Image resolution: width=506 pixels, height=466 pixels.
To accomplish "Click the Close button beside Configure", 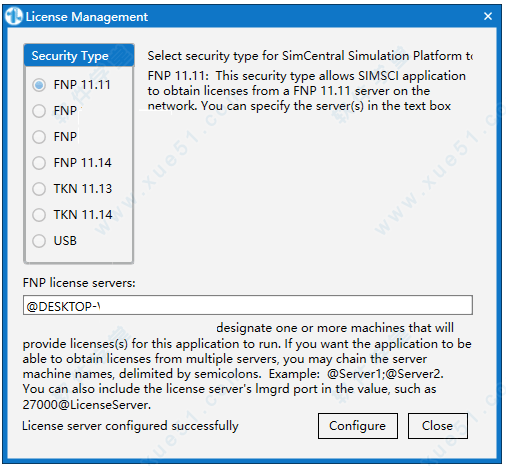I will (438, 426).
